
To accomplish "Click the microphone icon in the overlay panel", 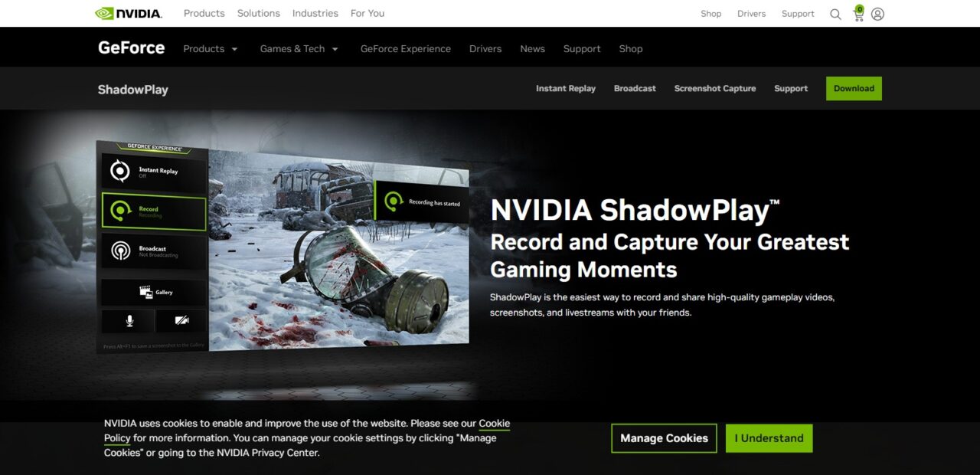I will coord(129,320).
